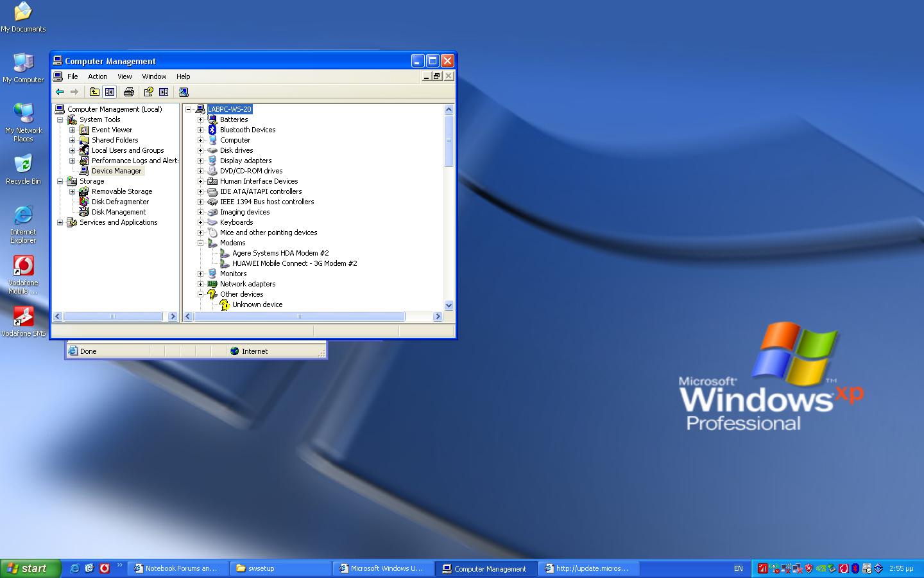Select the Recycle Bin desktop icon
Image resolution: width=924 pixels, height=578 pixels.
pos(23,170)
